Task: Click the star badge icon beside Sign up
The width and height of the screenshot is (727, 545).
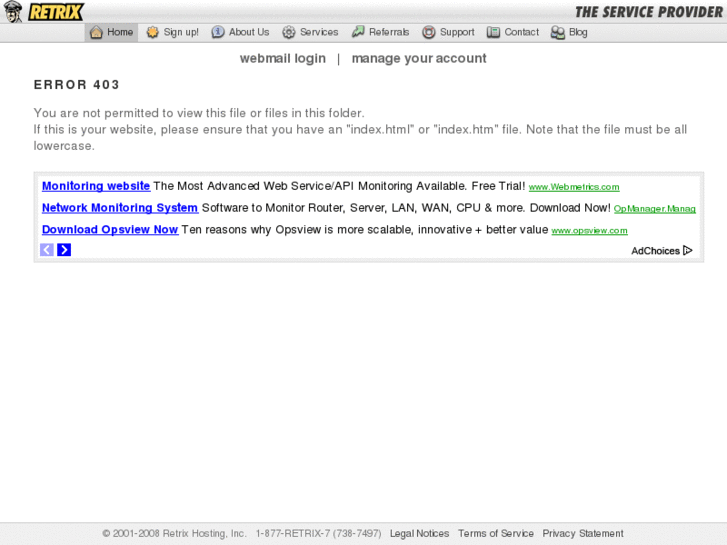Action: click(153, 32)
